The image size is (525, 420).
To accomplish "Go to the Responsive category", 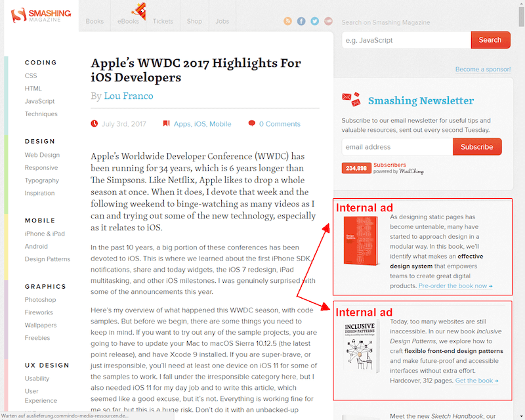I will [x=41, y=168].
